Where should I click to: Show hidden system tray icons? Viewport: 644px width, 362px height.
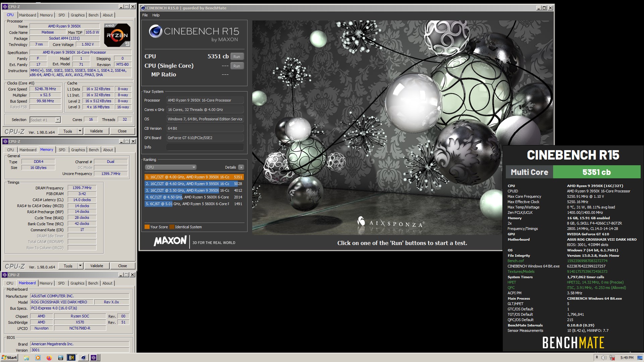pos(597,358)
